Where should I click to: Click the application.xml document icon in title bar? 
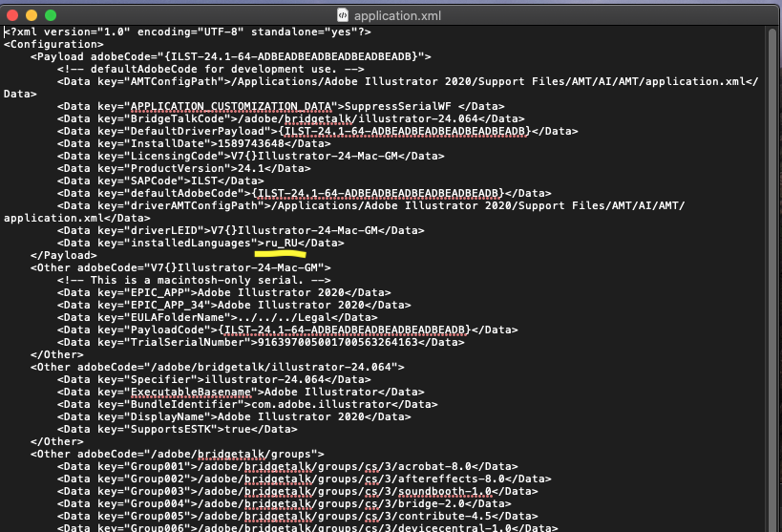coord(343,15)
